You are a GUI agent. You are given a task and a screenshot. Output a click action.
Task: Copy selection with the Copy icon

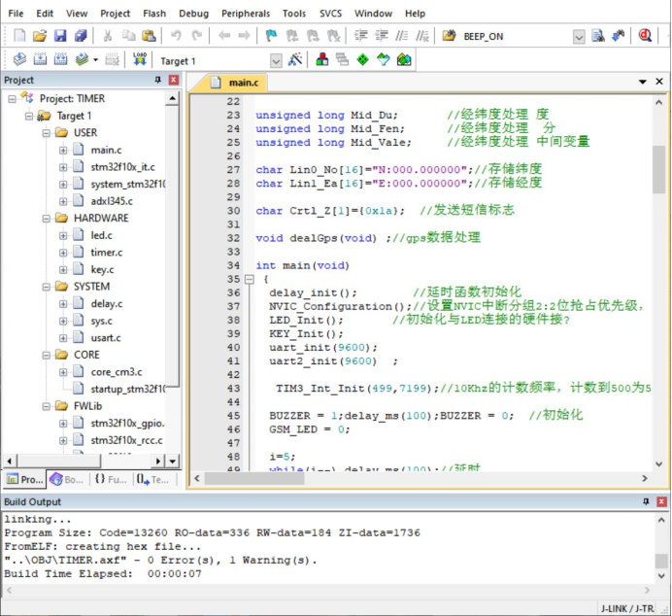coord(128,36)
